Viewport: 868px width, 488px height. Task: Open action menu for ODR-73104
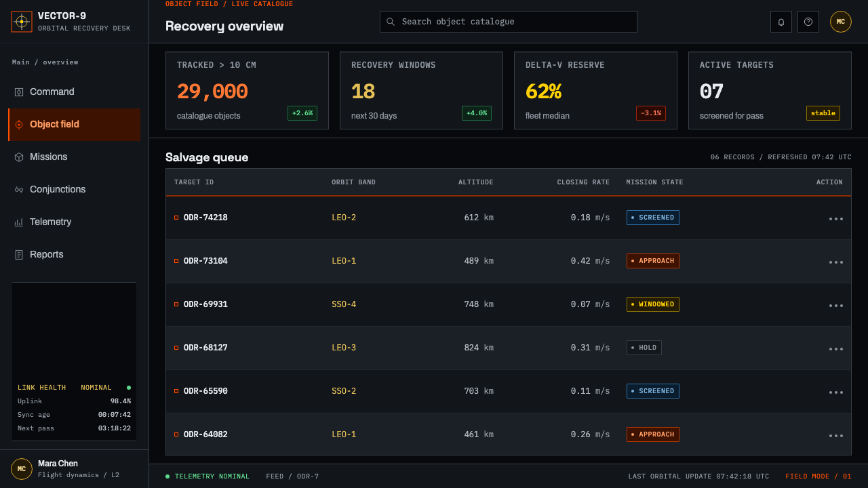pos(836,262)
